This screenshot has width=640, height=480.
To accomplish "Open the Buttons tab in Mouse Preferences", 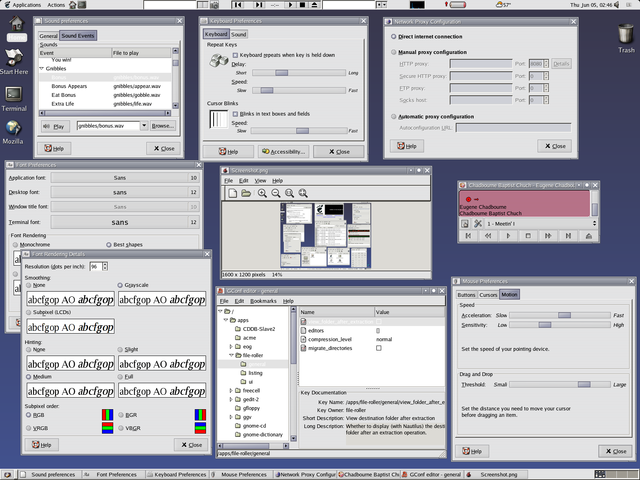I will click(x=466, y=295).
